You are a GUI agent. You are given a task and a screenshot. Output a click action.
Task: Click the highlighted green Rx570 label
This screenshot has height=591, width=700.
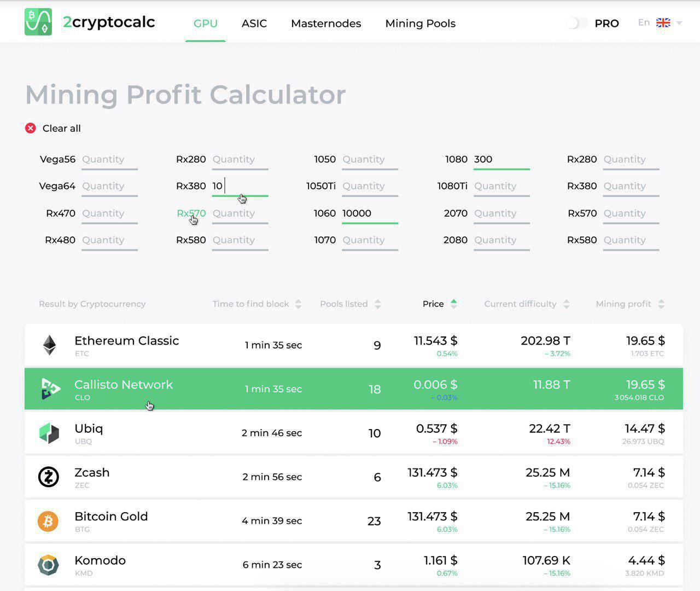pyautogui.click(x=191, y=213)
